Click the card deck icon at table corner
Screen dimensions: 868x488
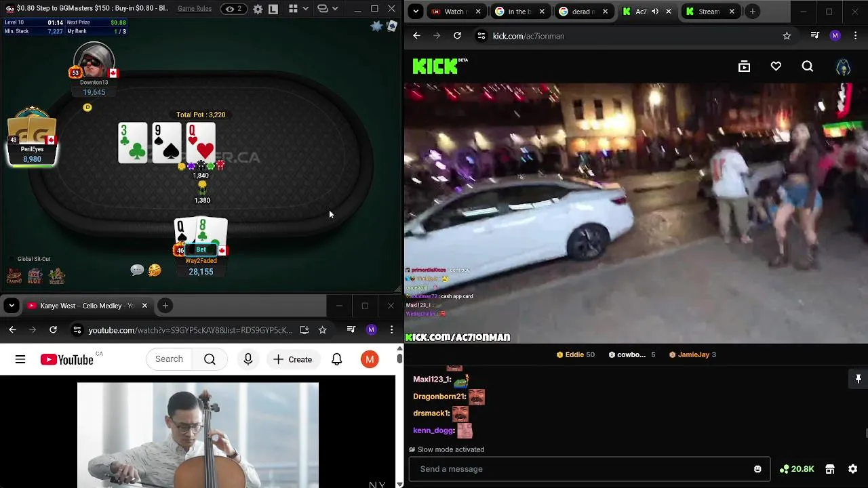391,26
